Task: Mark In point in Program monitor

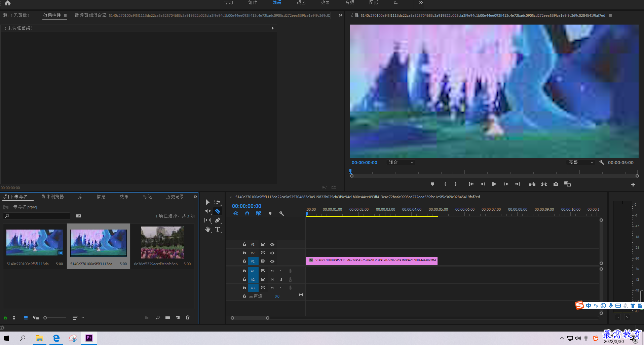Action: (445, 184)
